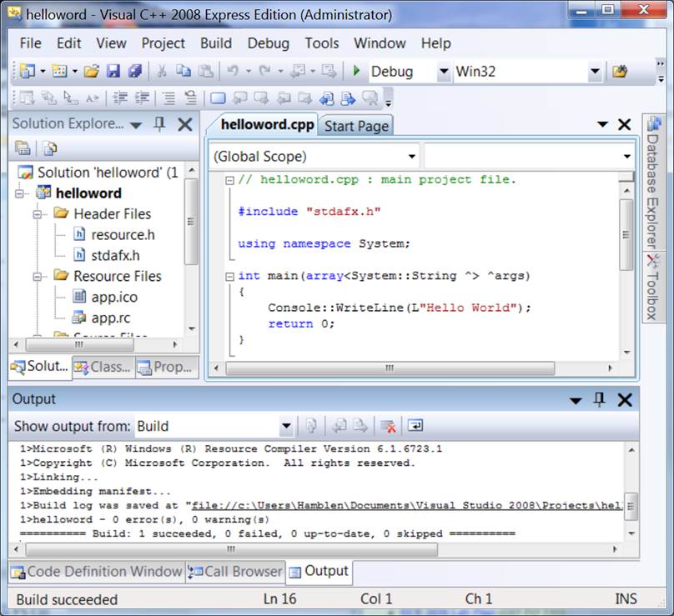
Task: Toggle auto-hide pin on Output panel
Action: (x=599, y=399)
